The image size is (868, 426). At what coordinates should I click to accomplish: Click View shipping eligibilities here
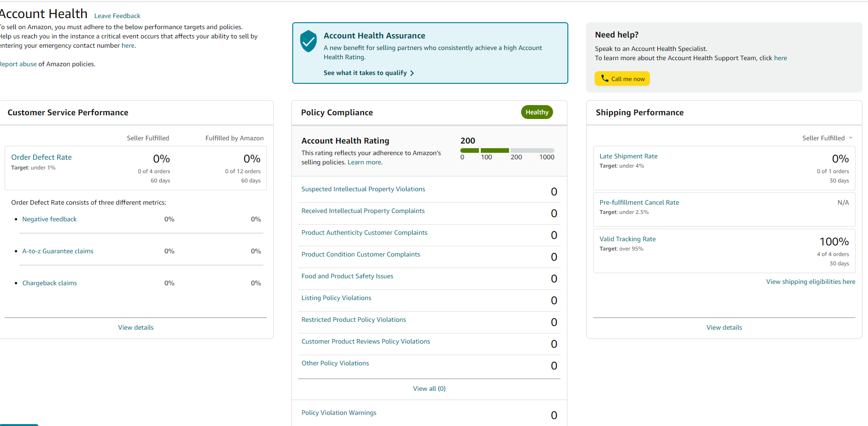(x=811, y=282)
